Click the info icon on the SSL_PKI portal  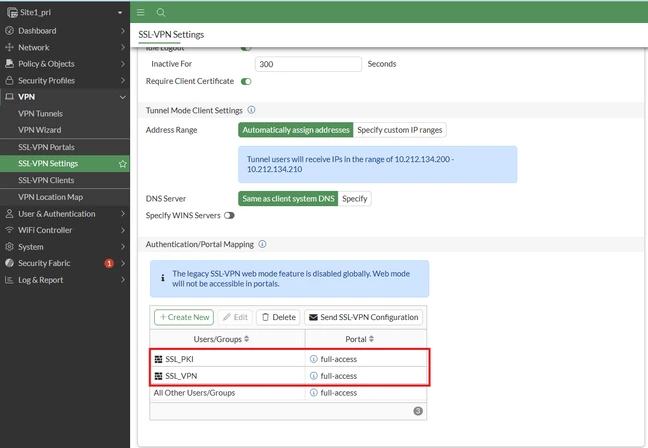click(314, 359)
